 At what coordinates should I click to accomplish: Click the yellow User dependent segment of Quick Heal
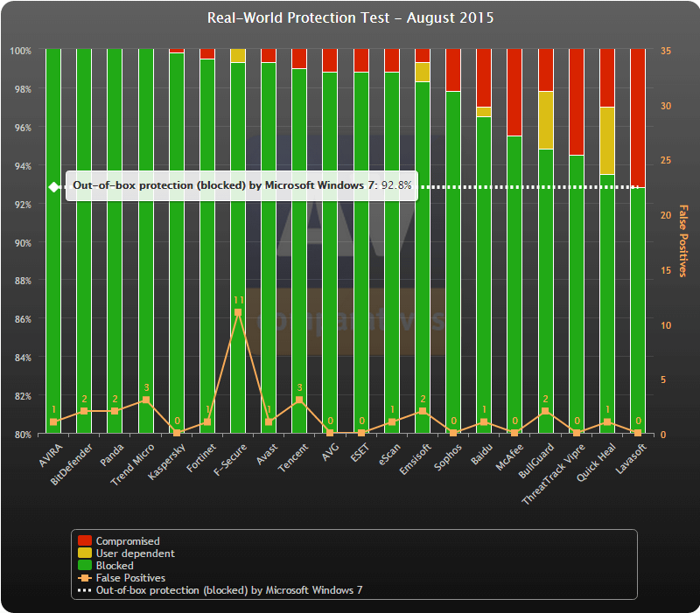[x=607, y=141]
